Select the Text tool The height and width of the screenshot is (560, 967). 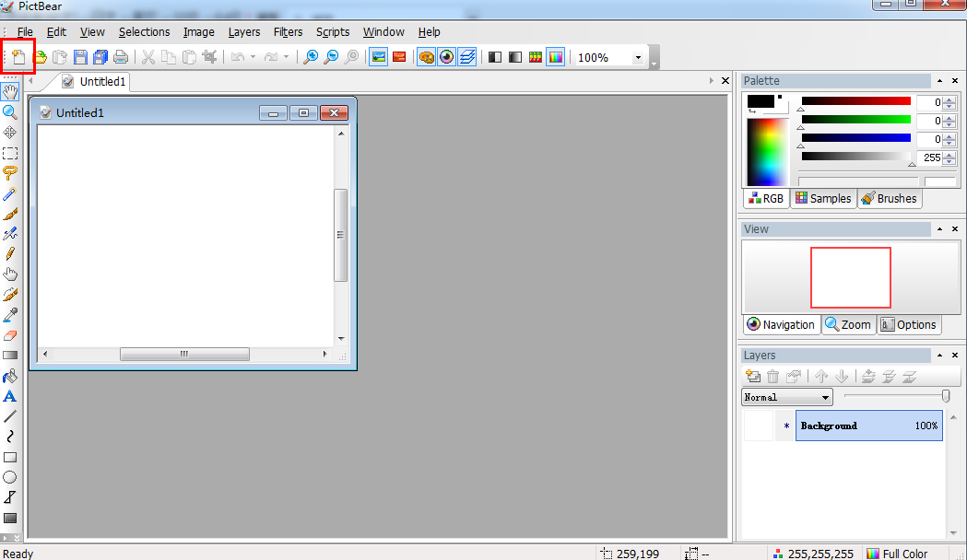(x=10, y=396)
